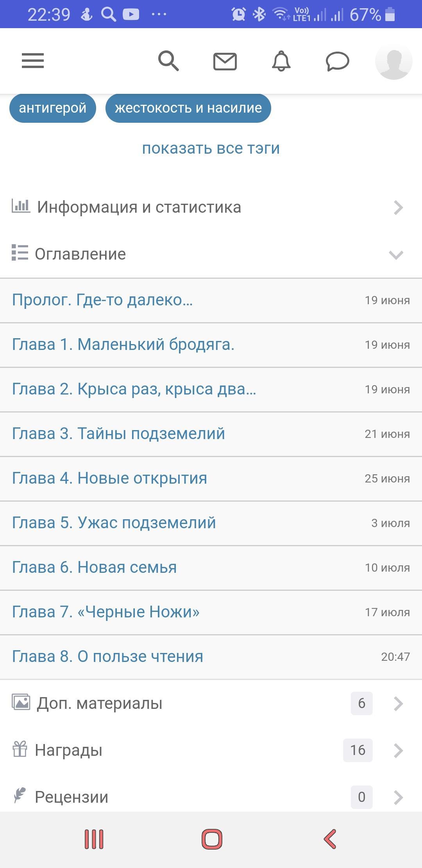Click the показать все тэги link
422x868 pixels.
(x=211, y=148)
